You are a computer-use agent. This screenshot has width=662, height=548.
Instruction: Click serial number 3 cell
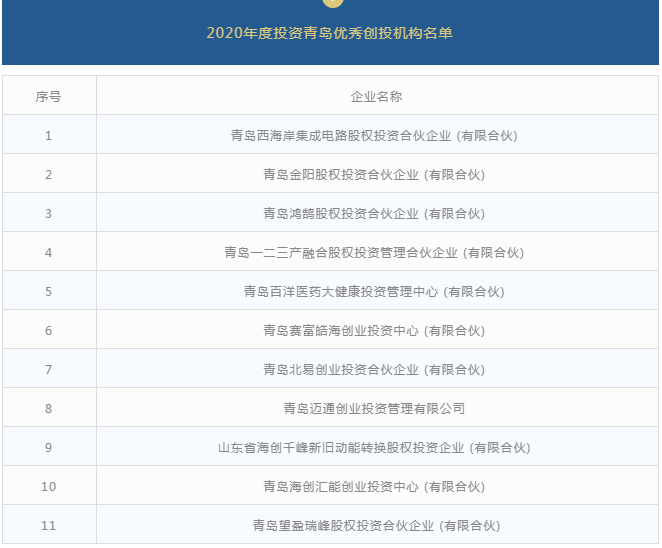coord(49,212)
